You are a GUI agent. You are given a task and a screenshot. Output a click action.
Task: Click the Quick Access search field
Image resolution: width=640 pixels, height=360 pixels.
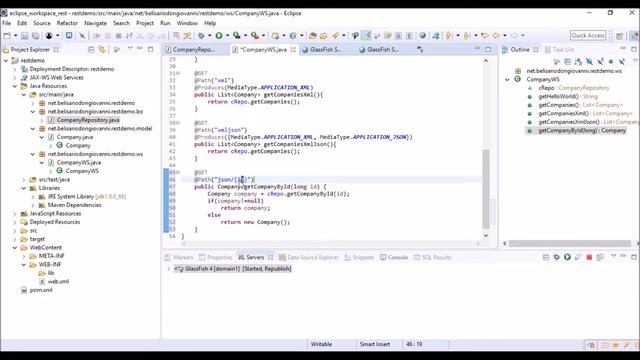[x=588, y=36]
